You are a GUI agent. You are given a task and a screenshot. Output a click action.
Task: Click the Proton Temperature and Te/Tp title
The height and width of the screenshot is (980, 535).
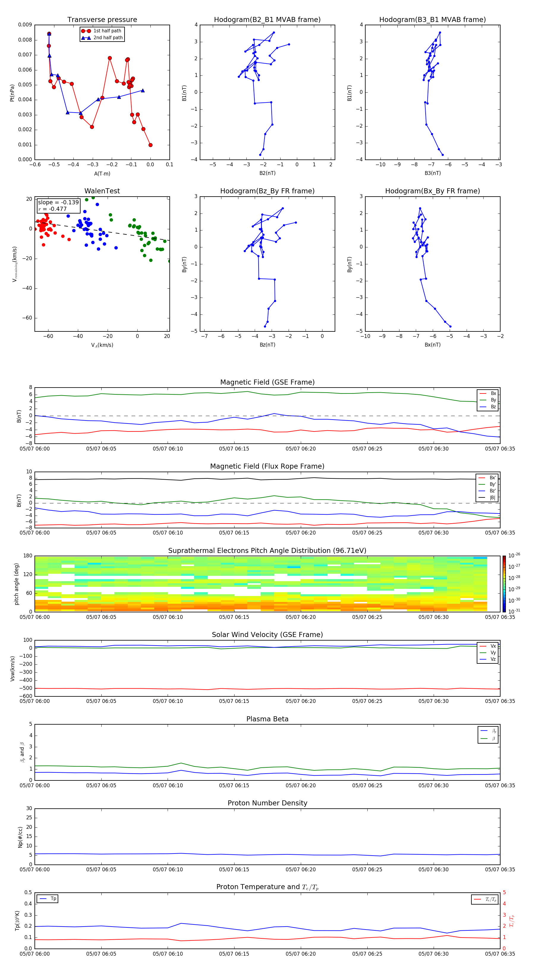[267, 887]
